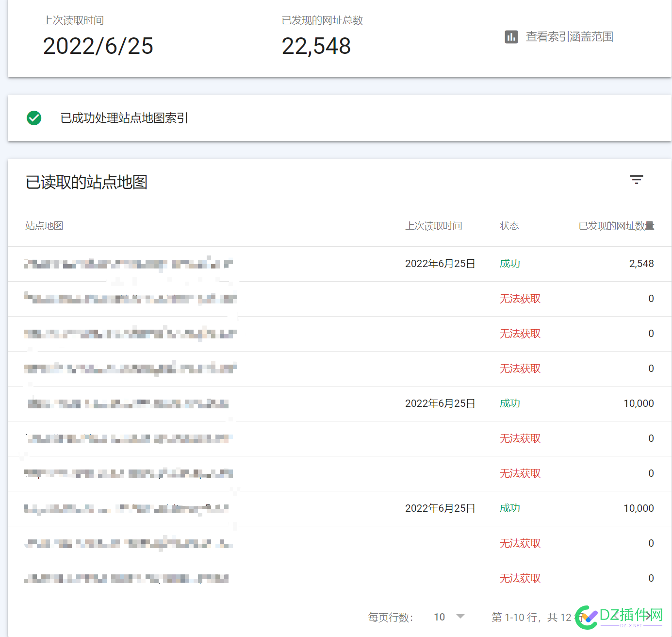
Task: Open the rows-per-page dropdown arrow
Action: point(460,617)
